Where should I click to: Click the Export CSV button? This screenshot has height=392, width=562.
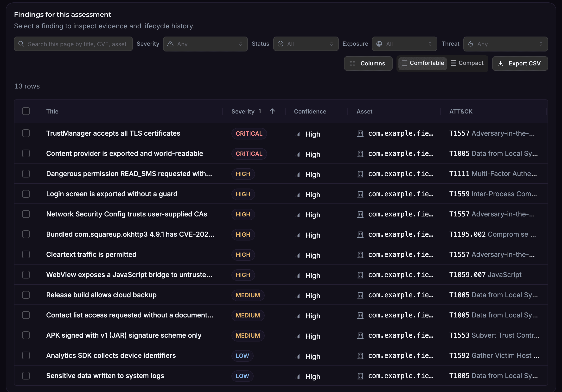(x=520, y=64)
